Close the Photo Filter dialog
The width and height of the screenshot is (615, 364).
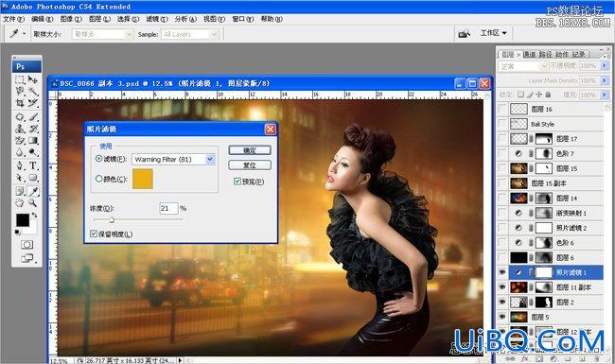click(271, 129)
